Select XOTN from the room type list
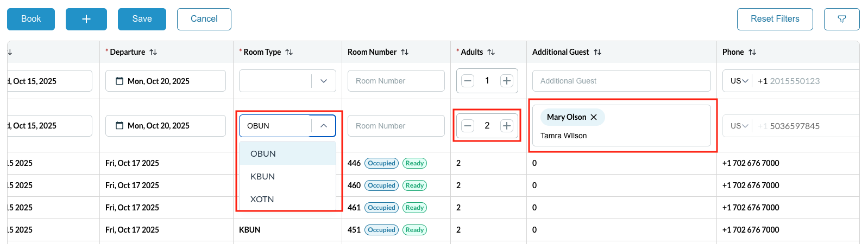868x244 pixels. pos(262,199)
